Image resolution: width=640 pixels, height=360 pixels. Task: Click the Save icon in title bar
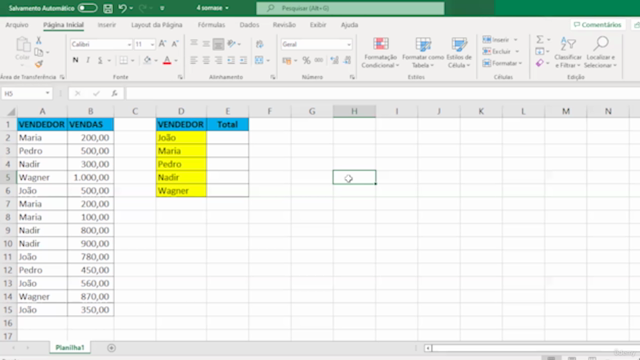pyautogui.click(x=108, y=8)
